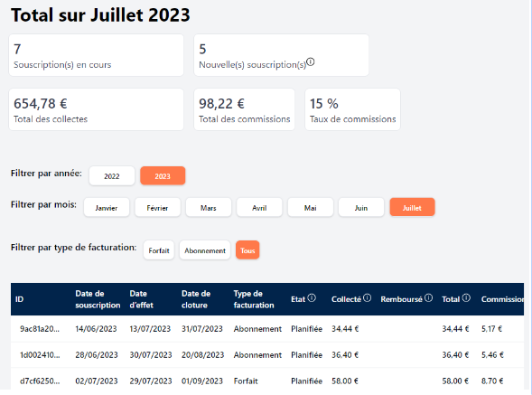Click Date de cloture column header

pyautogui.click(x=196, y=299)
